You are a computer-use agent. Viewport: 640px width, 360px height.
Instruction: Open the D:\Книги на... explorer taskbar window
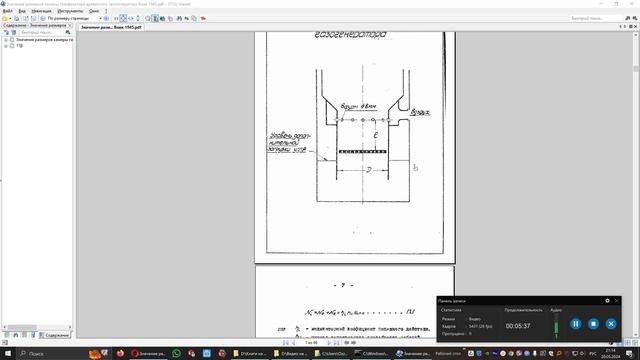tap(249, 353)
